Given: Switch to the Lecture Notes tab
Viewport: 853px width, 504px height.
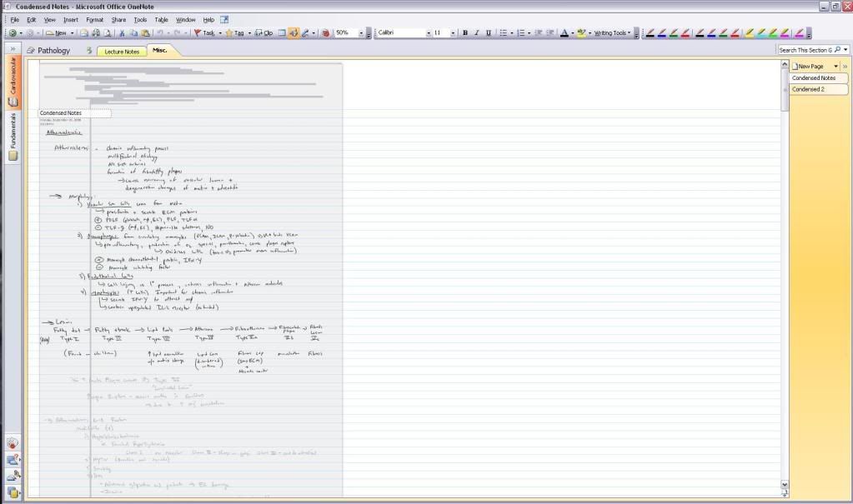Looking at the screenshot, I should point(121,52).
